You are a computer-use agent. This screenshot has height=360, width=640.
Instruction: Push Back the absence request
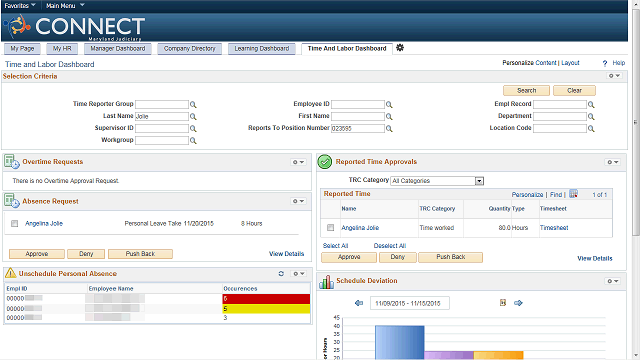click(140, 254)
